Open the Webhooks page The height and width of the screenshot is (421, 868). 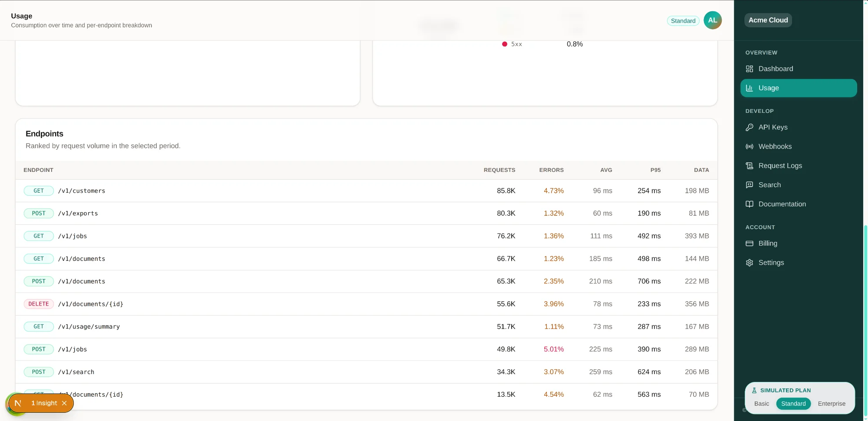[799, 146]
